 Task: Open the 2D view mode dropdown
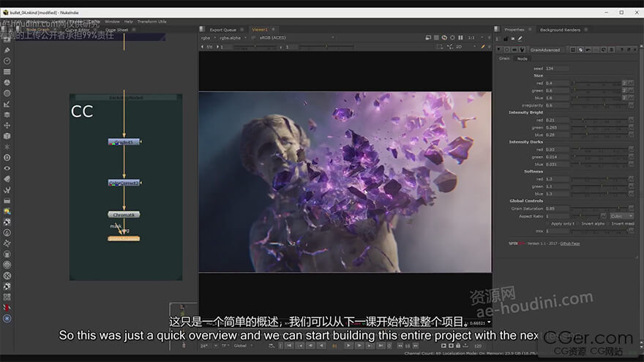coord(465,47)
